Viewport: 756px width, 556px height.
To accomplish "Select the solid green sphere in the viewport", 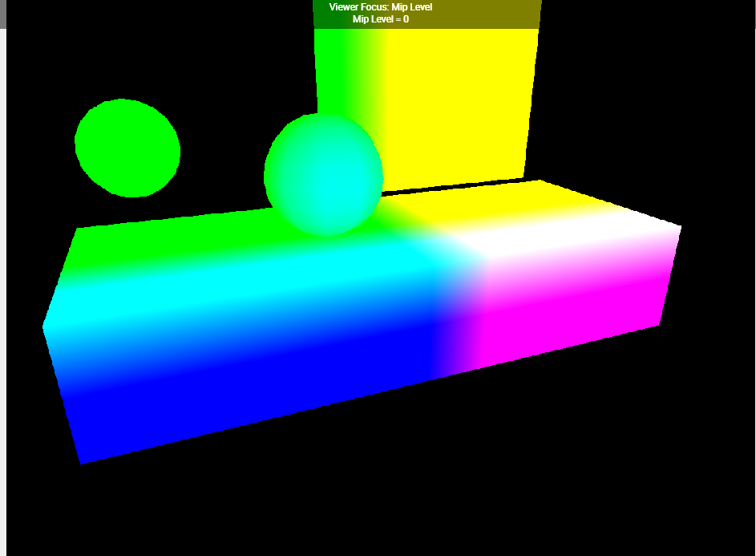I will pos(127,148).
